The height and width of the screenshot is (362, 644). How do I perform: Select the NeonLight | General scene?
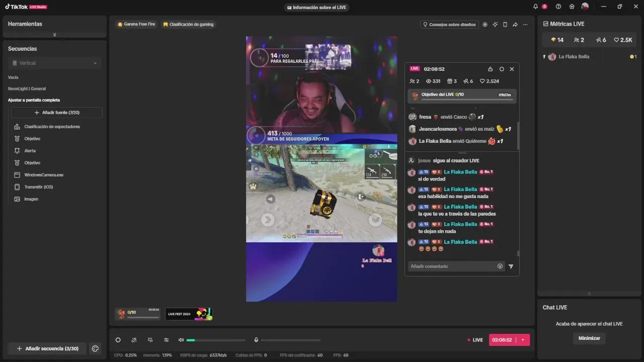(27, 88)
